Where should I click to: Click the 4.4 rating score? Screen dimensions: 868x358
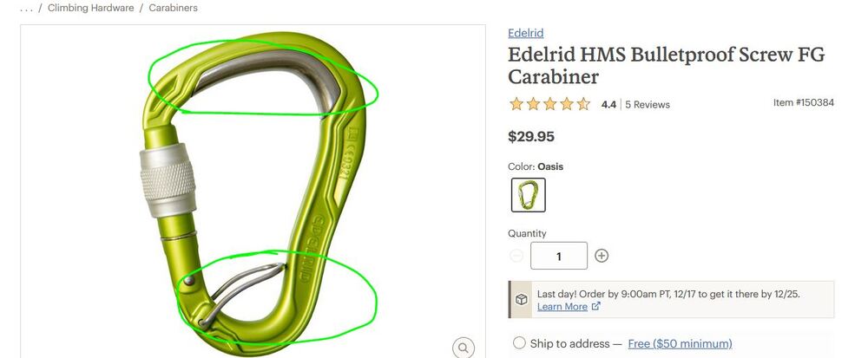click(x=609, y=104)
